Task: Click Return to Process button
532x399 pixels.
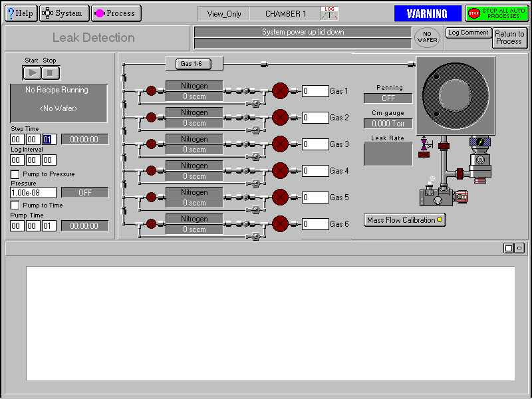Action: [x=509, y=38]
